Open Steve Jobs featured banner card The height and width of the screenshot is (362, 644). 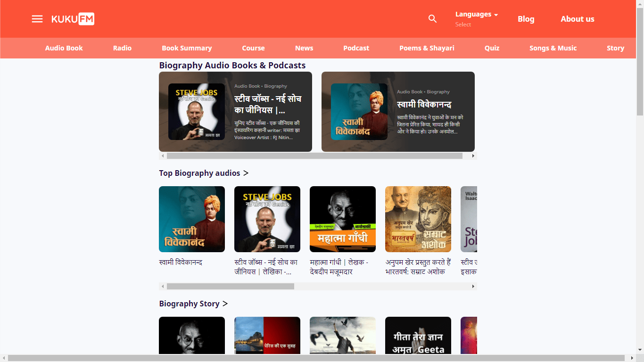pos(235,112)
